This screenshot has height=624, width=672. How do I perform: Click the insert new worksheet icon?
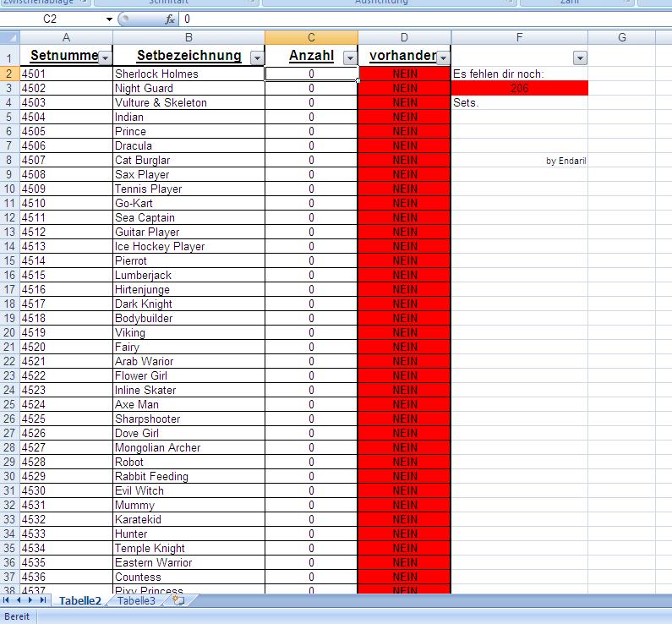(x=178, y=600)
